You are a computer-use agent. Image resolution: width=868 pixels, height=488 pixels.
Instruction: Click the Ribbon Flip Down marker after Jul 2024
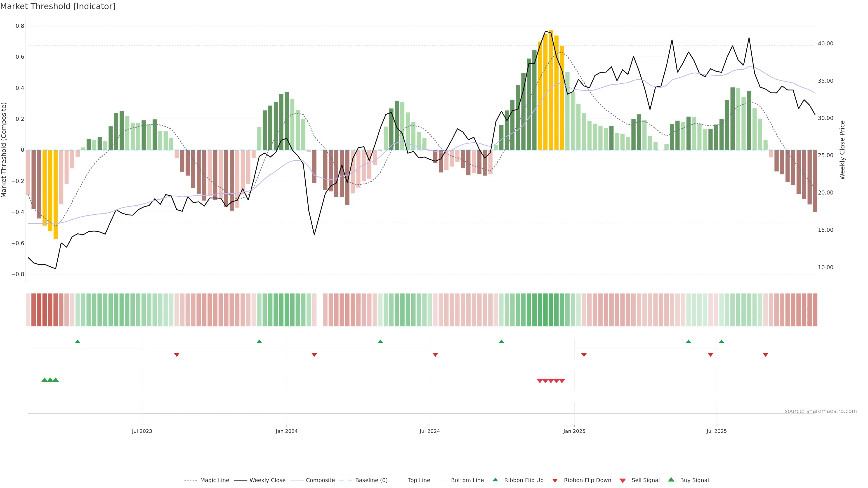point(435,355)
